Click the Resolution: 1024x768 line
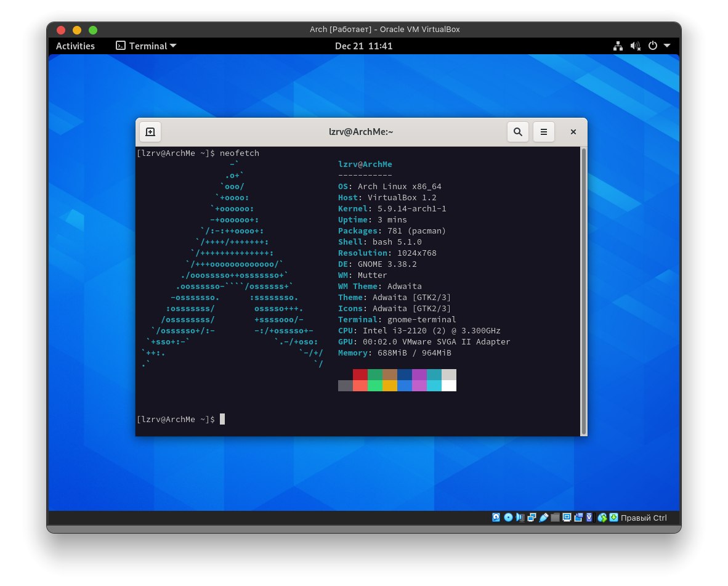Screen dimensions: 728x586 point(387,253)
